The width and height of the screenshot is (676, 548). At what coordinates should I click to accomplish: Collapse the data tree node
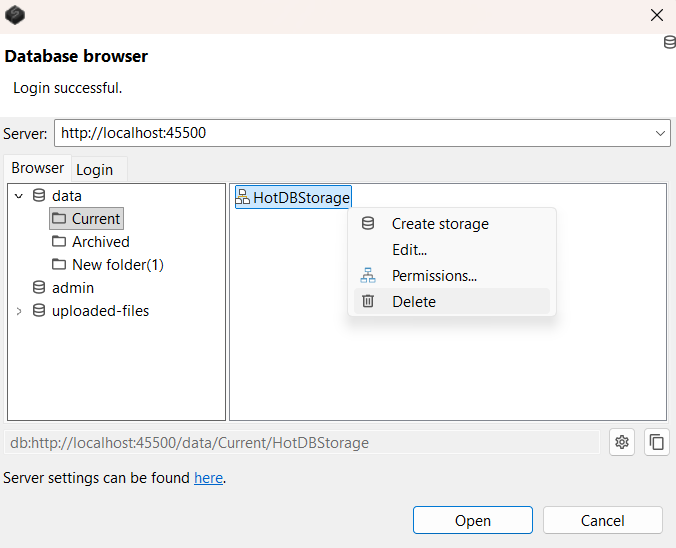tap(18, 196)
